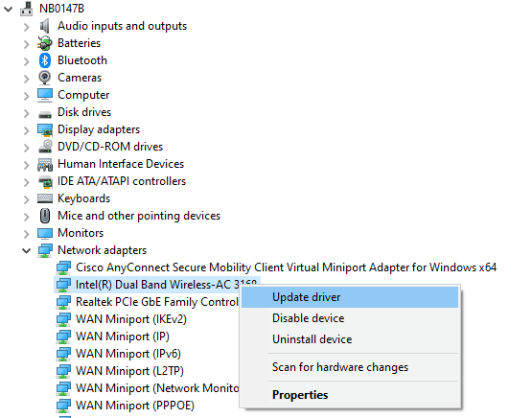Click the DVD/CD-ROM drives disc icon
Screen dimensions: 532x418
click(45, 147)
